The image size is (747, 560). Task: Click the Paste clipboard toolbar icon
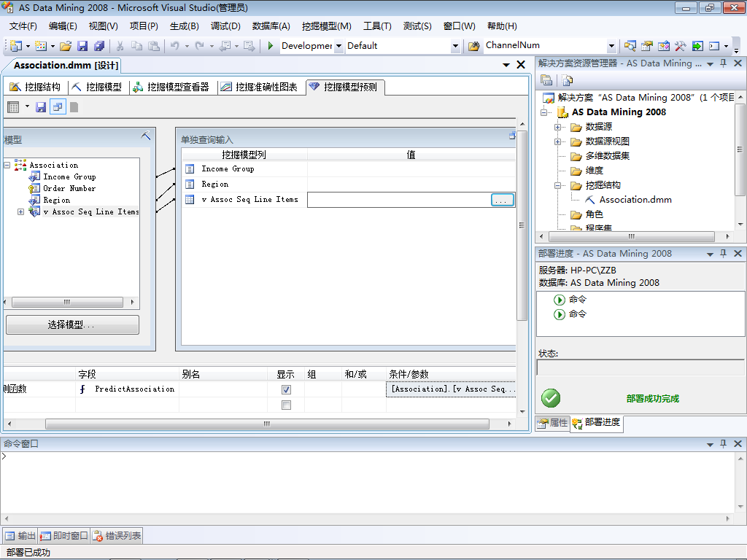(154, 46)
